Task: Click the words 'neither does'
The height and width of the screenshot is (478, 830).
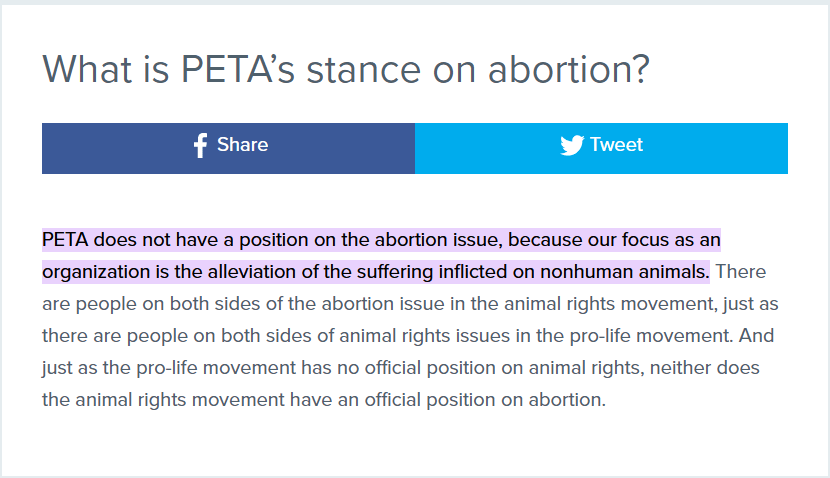Action: click(705, 368)
